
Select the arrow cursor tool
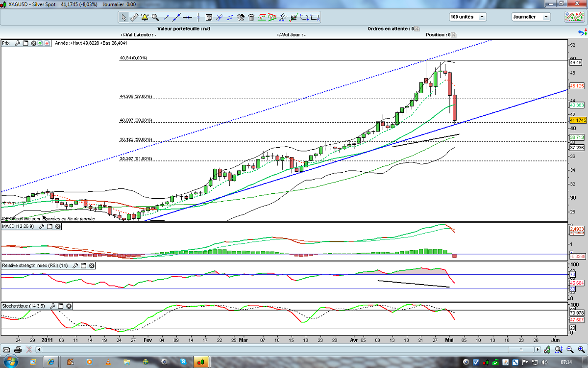coord(124,17)
